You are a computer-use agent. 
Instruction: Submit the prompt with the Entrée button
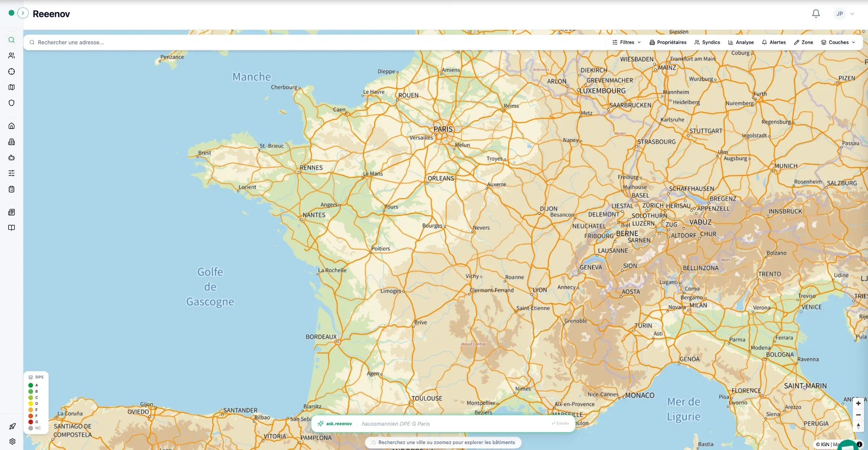[560, 424]
